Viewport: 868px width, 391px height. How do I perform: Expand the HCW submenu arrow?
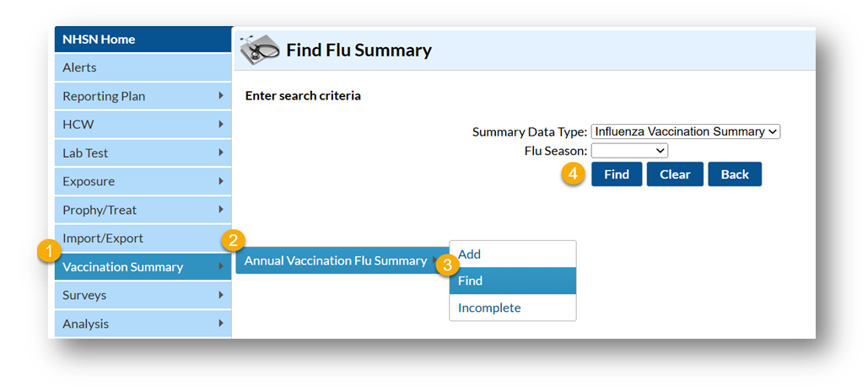pyautogui.click(x=221, y=124)
